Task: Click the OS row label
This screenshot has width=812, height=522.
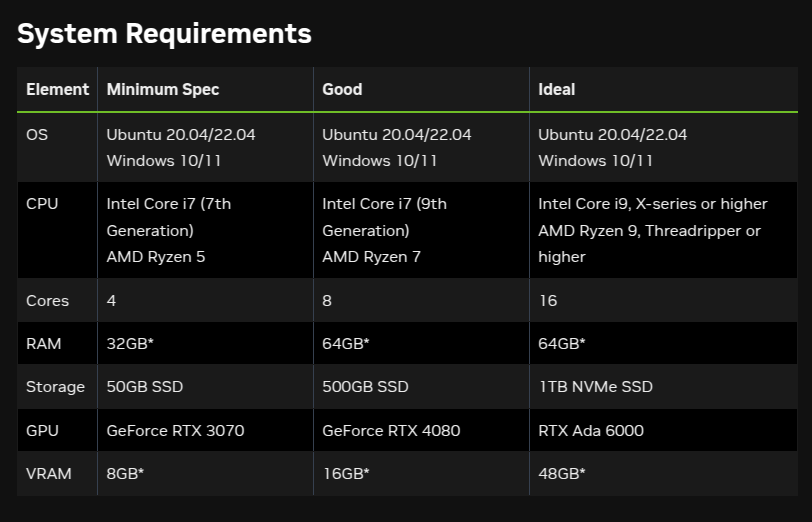Action: 37,135
